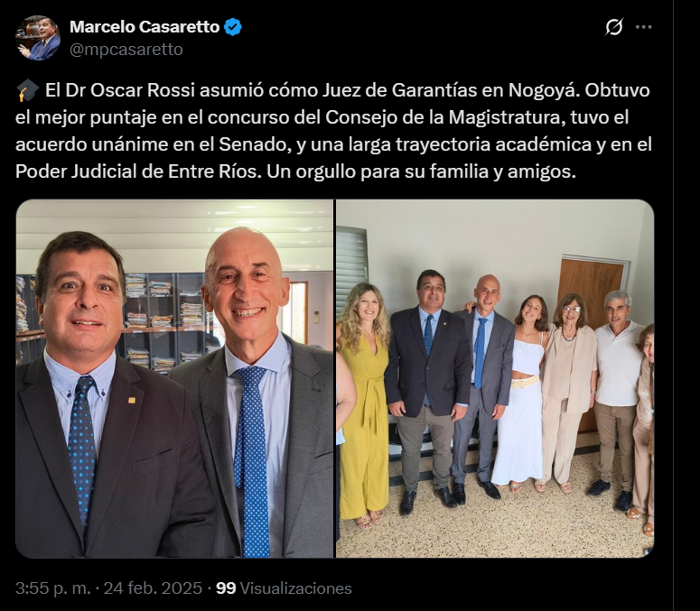
Task: Click the Marcelo Casaretto display name
Action: [145, 27]
